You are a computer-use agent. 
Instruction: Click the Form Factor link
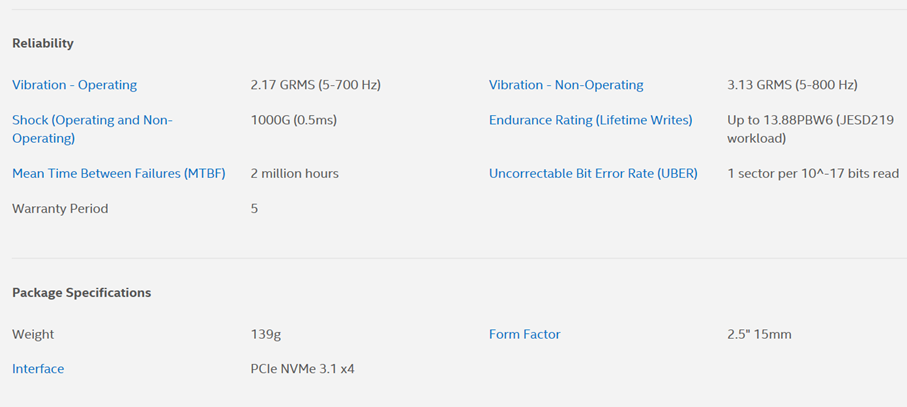tap(525, 334)
